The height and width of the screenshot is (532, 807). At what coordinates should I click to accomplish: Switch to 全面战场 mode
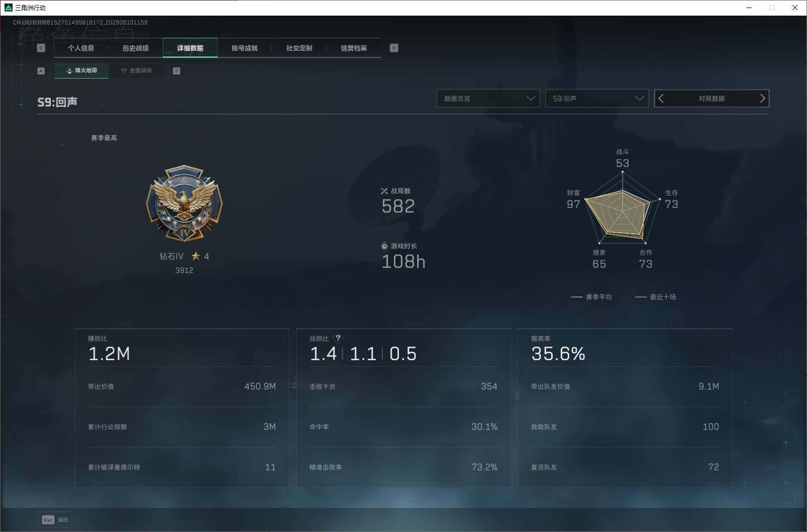(x=136, y=71)
